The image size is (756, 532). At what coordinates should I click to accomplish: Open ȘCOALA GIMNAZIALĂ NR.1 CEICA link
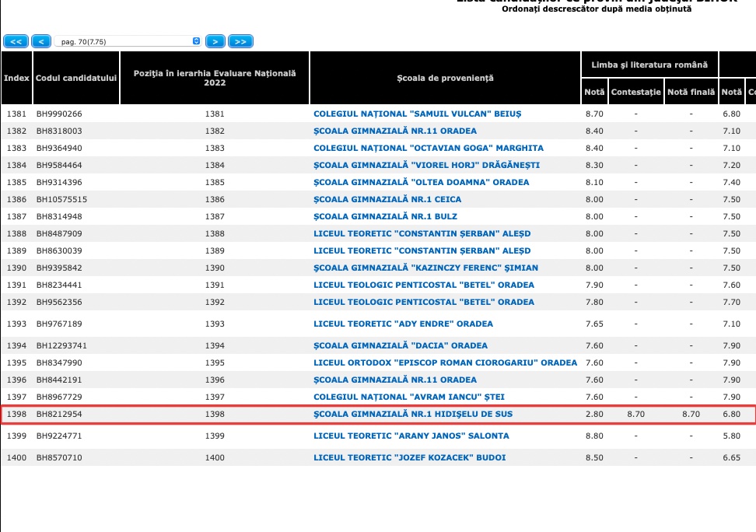pos(387,199)
